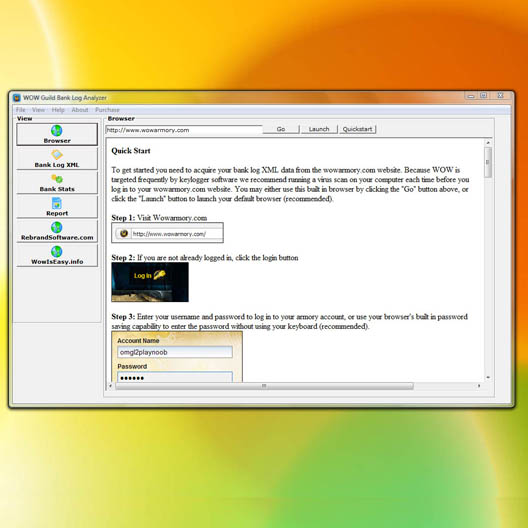The width and height of the screenshot is (528, 528).
Task: Open RebrandSoftware.com from sidebar
Action: [57, 231]
